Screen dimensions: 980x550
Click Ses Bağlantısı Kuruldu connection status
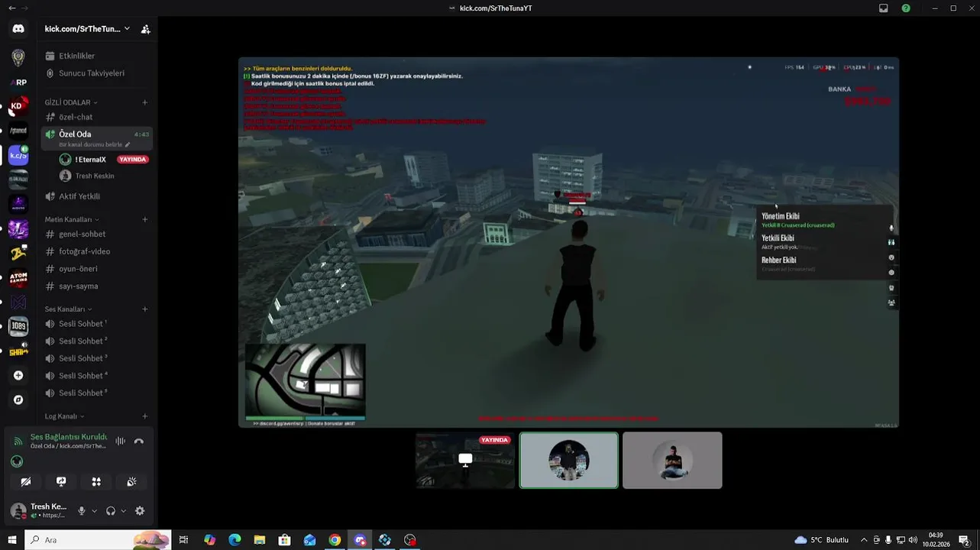[68, 437]
